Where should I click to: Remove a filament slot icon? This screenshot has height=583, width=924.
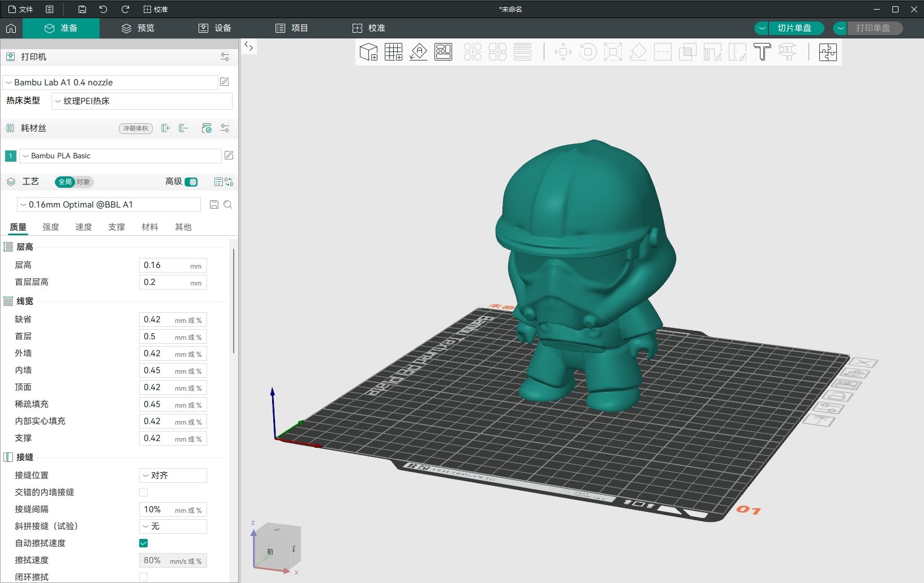pos(183,128)
